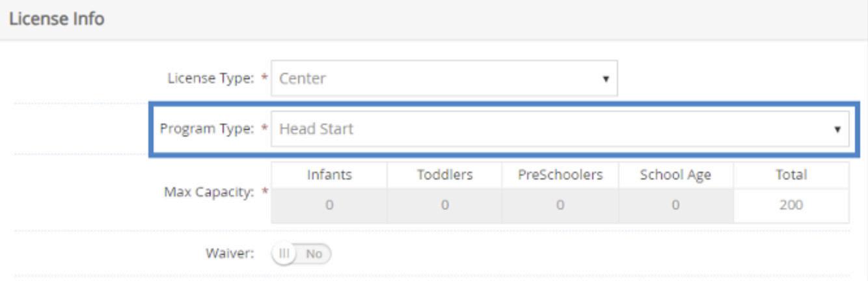Screen dimensions: 868x281
Task: Click the License Type dropdown arrow
Action: [x=606, y=79]
